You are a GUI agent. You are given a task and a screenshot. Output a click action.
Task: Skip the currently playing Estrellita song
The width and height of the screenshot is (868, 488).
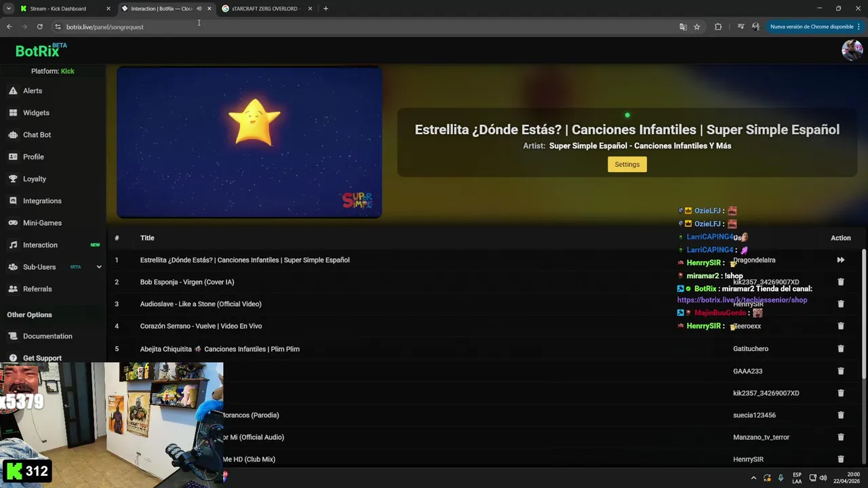click(x=841, y=260)
